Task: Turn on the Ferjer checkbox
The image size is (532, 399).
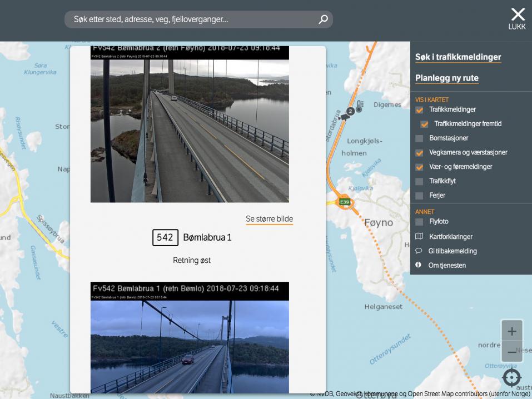Action: click(x=420, y=196)
